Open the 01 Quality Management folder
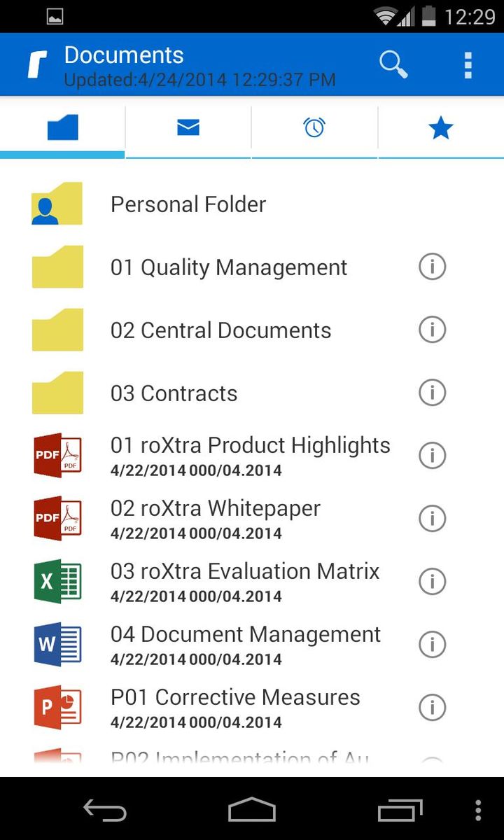The image size is (504, 840). (228, 267)
